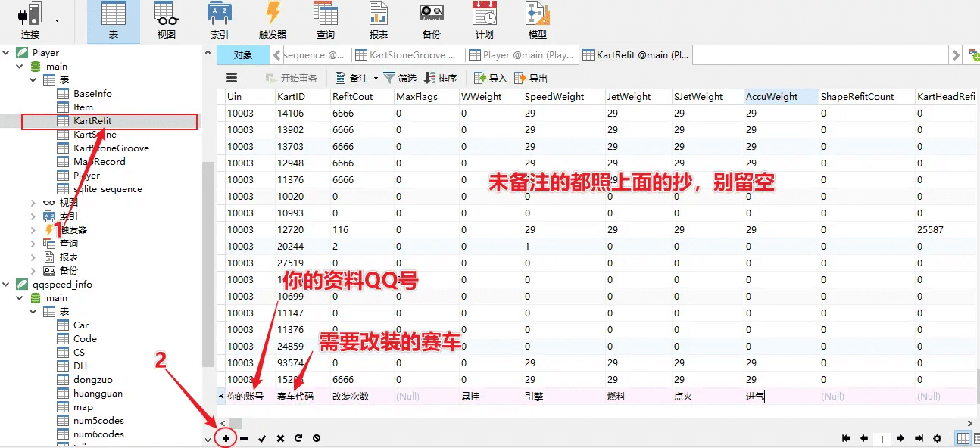Viewport: 980px width, 448px height.
Task: Open the 报表 (Report) toolbar icon
Action: 379,20
